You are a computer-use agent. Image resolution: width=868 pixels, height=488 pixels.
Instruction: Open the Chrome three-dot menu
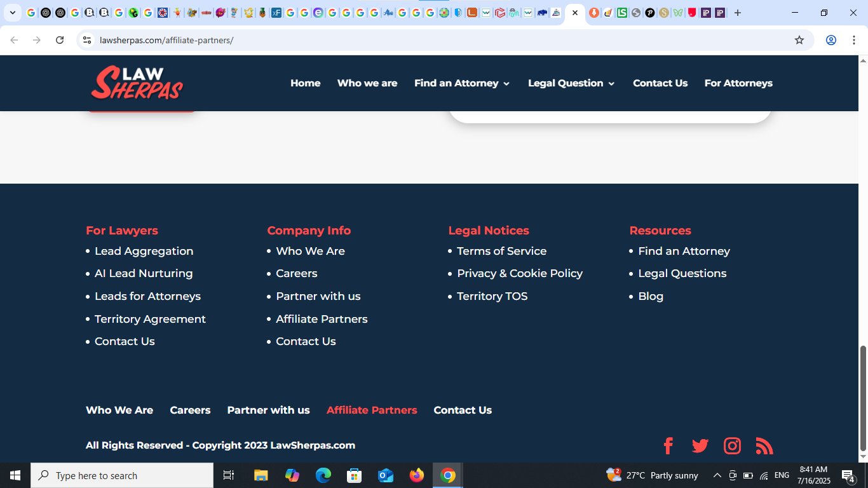tap(853, 40)
